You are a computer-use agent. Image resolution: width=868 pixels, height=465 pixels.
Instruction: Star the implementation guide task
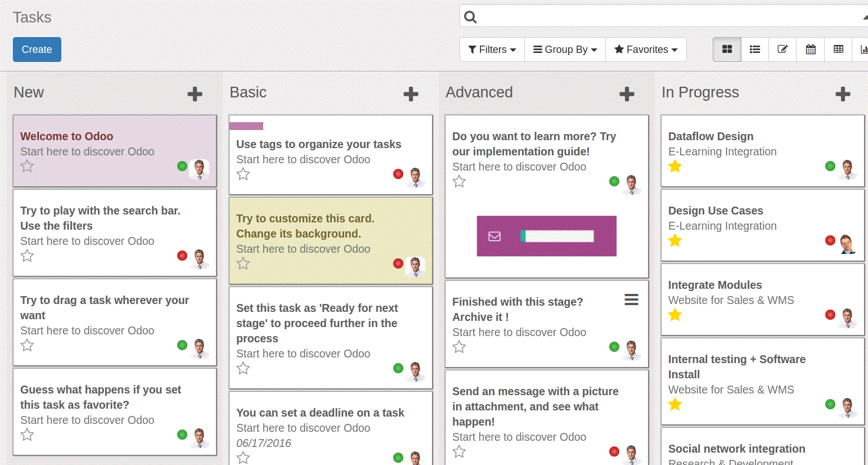[459, 181]
